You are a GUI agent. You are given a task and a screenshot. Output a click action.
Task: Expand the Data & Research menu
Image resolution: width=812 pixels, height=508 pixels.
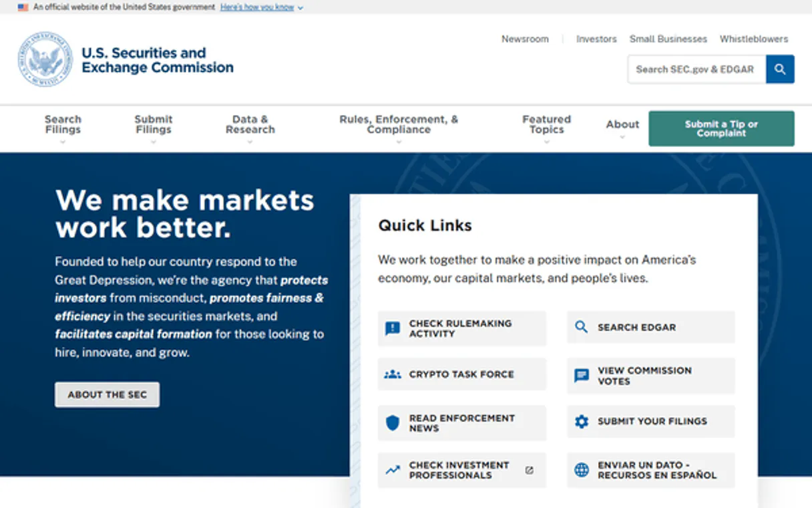coord(250,124)
